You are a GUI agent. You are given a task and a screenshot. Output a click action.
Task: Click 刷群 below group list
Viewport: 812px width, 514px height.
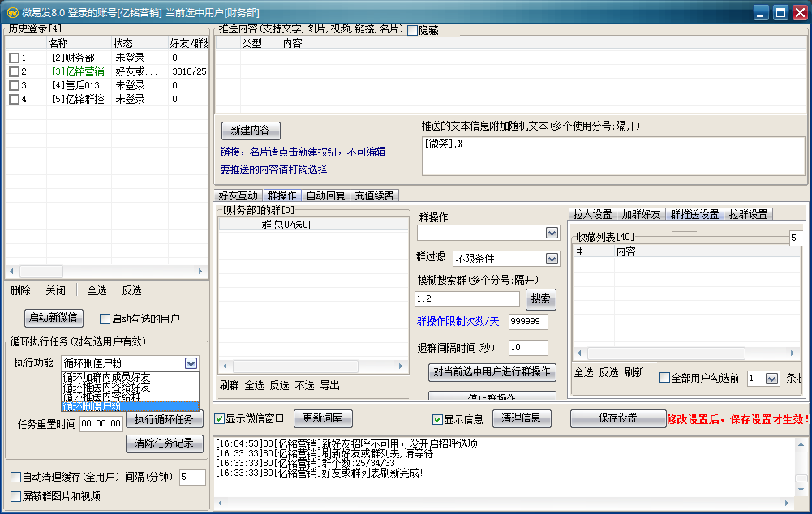pos(230,386)
